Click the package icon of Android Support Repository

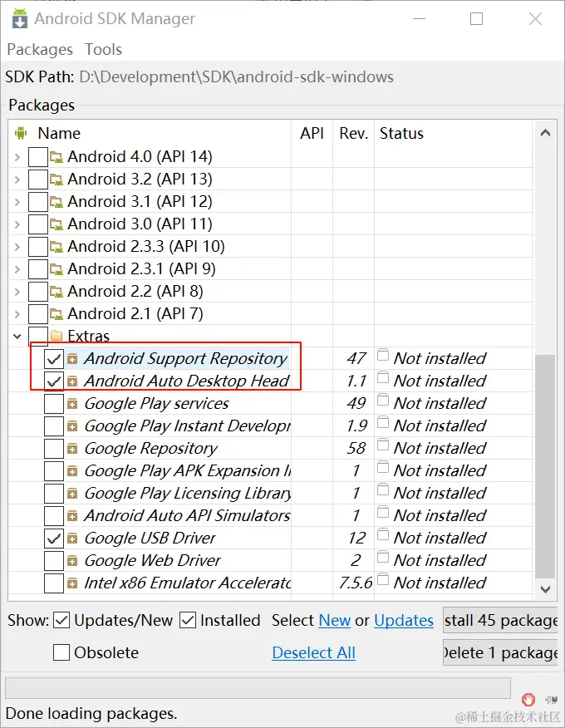pos(72,359)
